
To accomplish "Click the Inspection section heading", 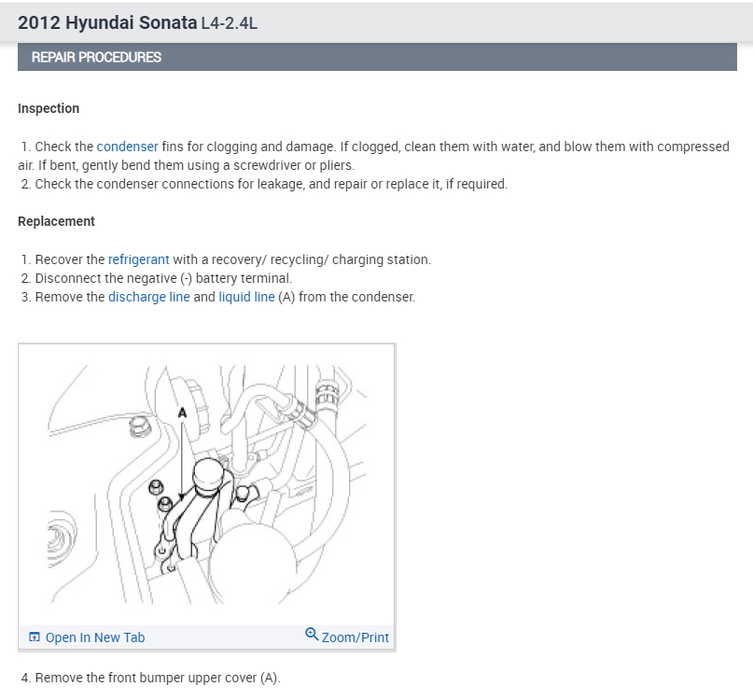I will 49,108.
